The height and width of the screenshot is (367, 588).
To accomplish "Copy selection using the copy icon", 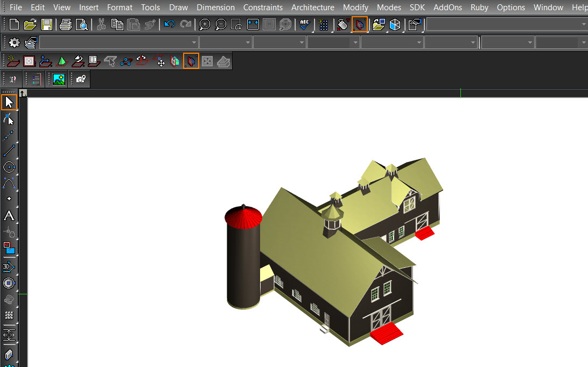I will pos(117,25).
